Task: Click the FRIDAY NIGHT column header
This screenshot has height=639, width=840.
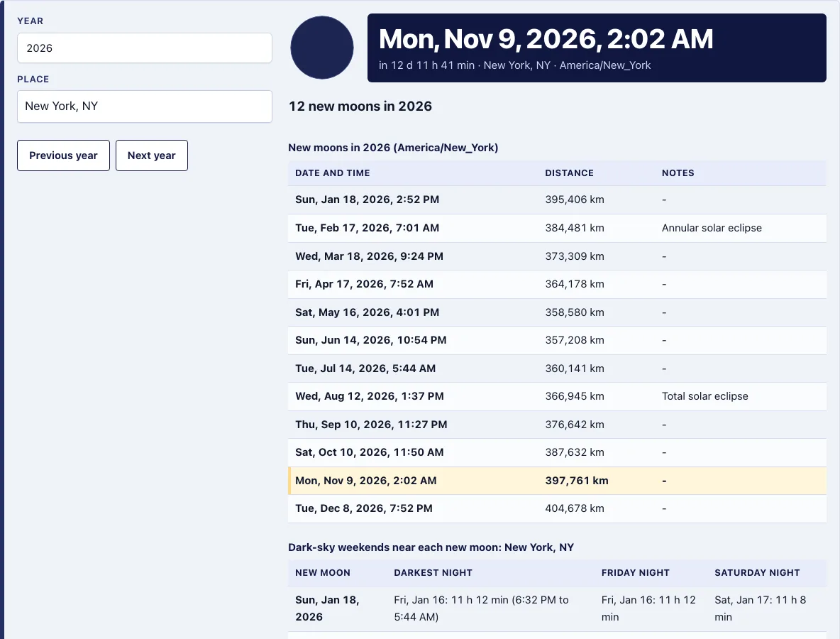Action: click(x=636, y=573)
